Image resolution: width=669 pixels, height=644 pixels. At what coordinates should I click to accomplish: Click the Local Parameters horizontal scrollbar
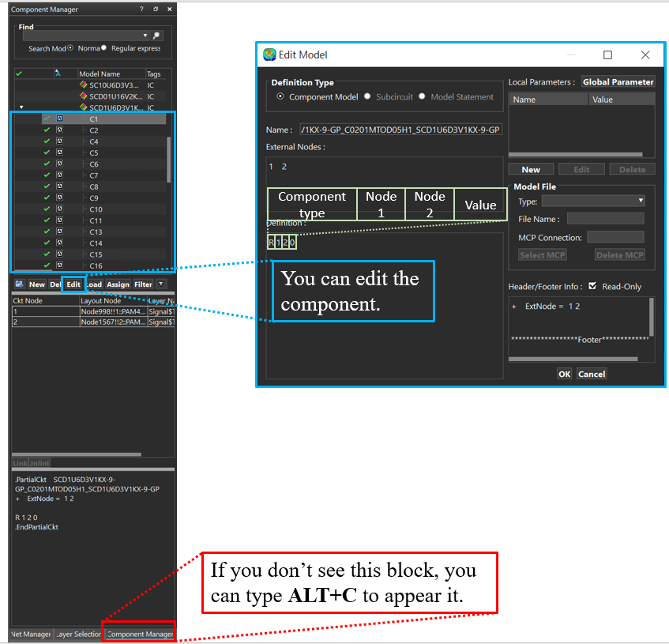click(x=575, y=155)
